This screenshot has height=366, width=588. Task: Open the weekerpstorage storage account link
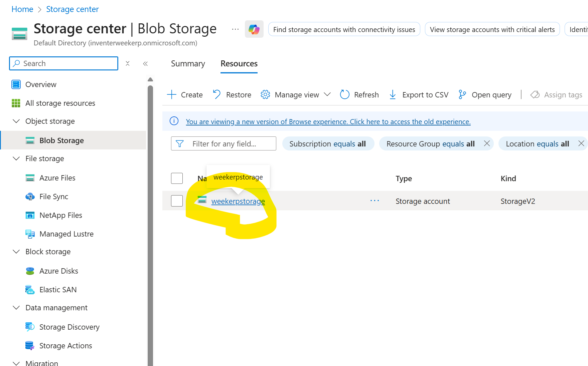238,201
